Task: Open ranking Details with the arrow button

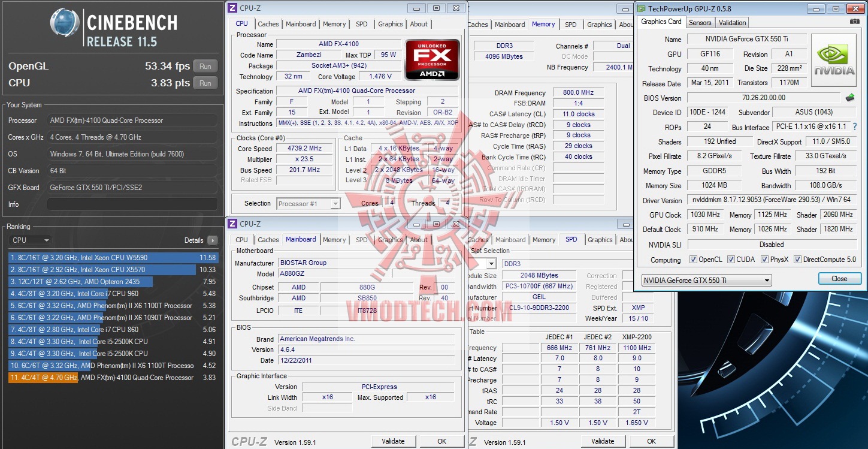Action: [x=212, y=240]
